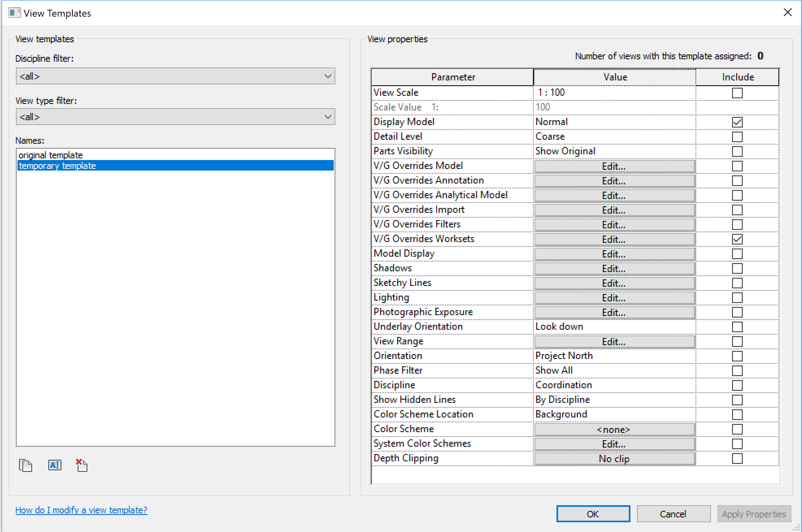Screen dimensions: 802x532
Task: Check the Detail Level include checkbox
Action: 737,137
